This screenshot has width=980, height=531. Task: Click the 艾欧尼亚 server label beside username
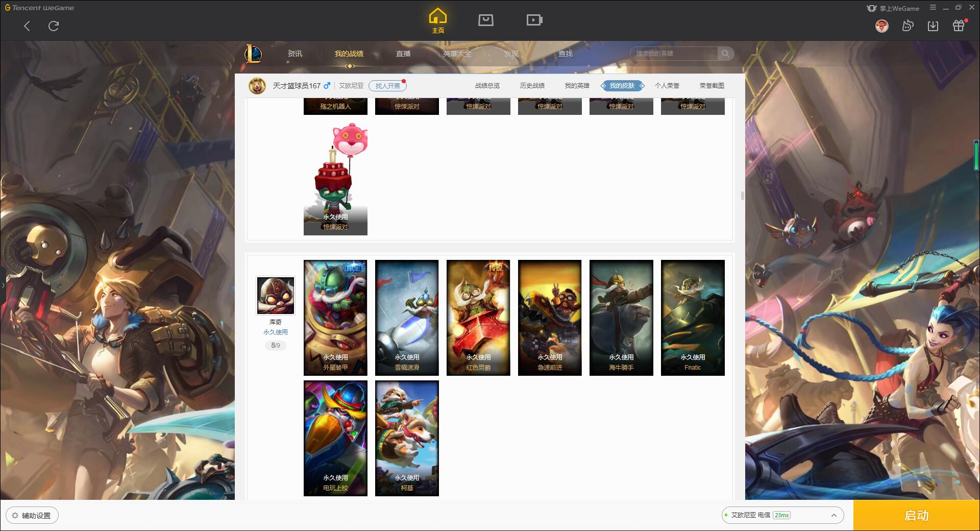pos(351,86)
